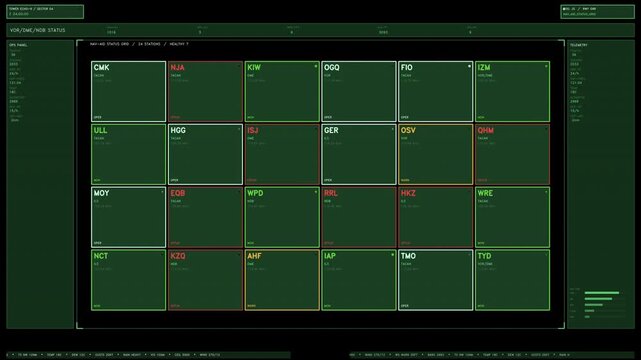
Task: Click the TOWER ECHO-9 sector box
Action: click(45, 11)
